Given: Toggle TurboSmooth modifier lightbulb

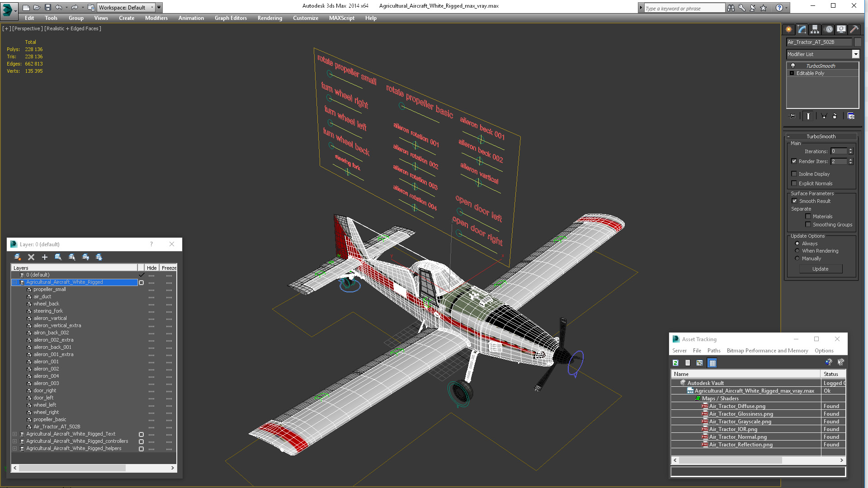Looking at the screenshot, I should tap(793, 66).
